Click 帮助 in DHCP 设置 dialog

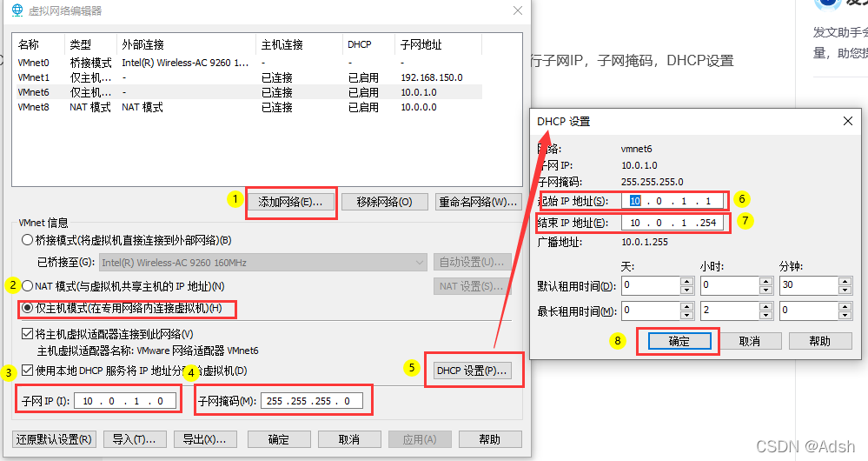coord(820,341)
